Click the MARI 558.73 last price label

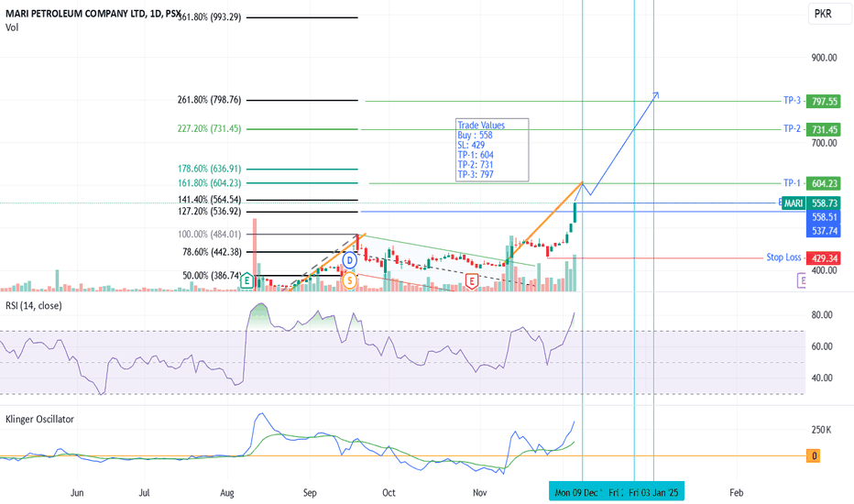click(811, 203)
